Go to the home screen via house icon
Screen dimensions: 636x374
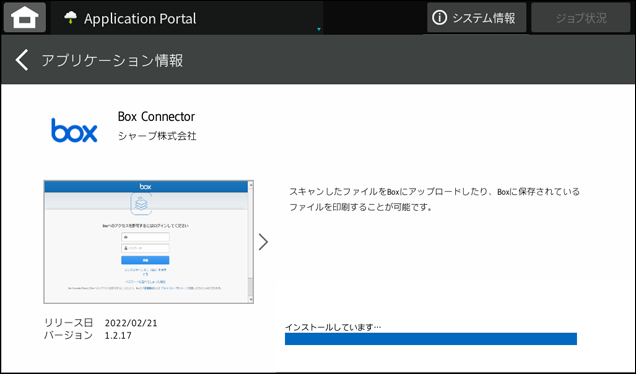tap(25, 17)
